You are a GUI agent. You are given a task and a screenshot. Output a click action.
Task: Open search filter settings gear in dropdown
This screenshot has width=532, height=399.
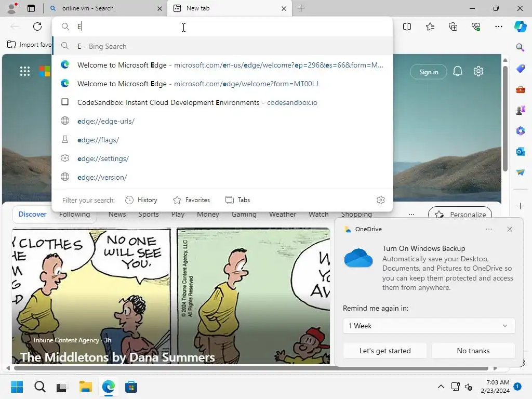coord(381,200)
